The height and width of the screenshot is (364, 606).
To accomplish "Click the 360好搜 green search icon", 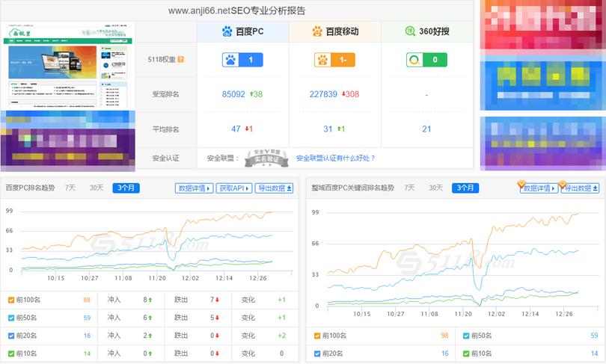I will [410, 31].
